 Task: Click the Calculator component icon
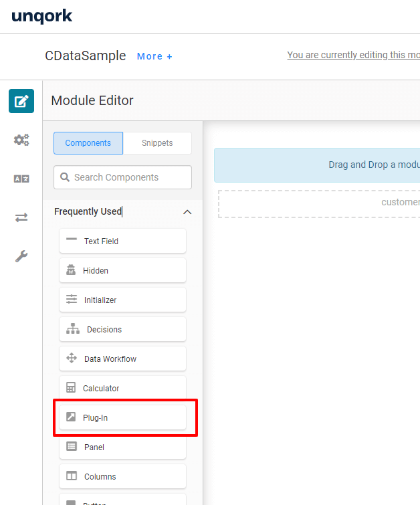(x=71, y=388)
